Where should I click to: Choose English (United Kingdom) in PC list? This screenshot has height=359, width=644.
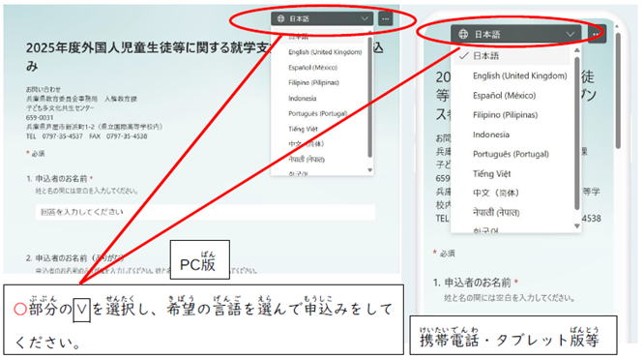tap(325, 52)
